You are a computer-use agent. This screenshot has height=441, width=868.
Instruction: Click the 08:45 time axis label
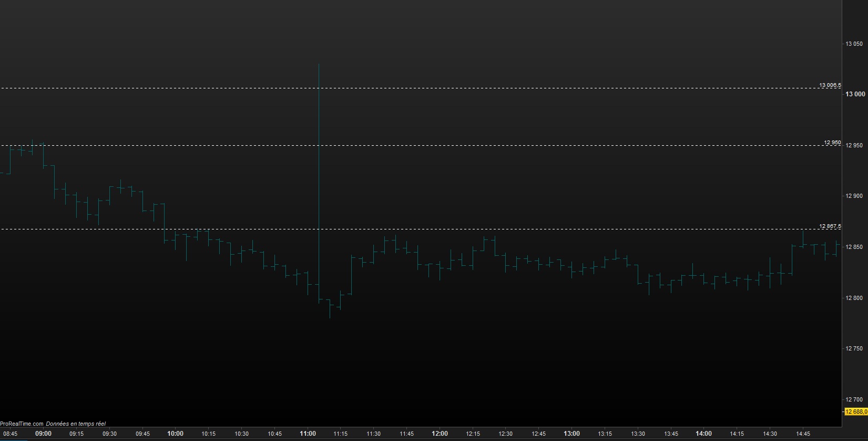[x=10, y=434]
